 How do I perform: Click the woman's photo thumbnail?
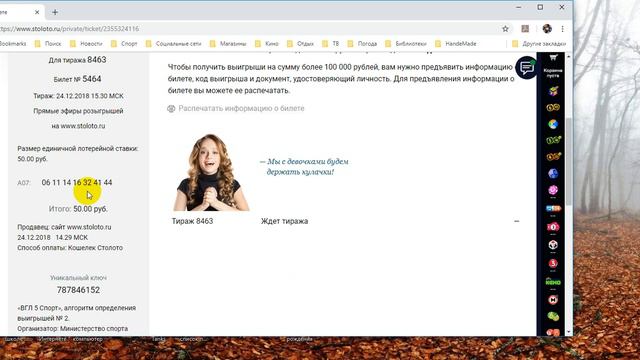tap(211, 172)
